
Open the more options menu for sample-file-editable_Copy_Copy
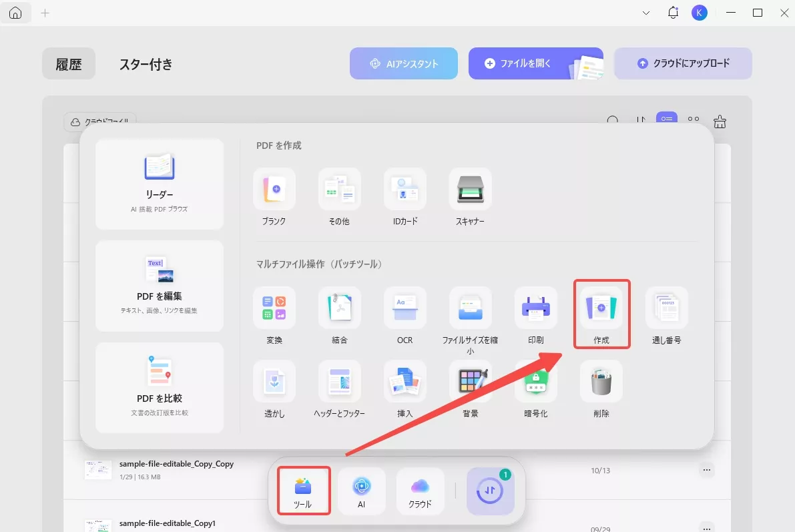706,470
